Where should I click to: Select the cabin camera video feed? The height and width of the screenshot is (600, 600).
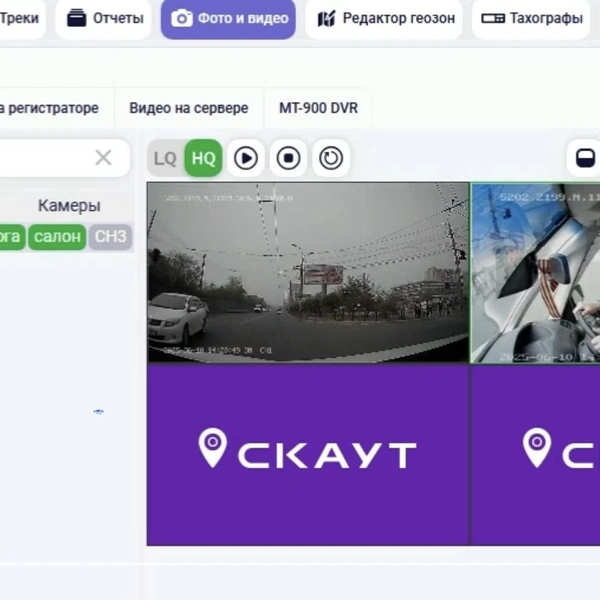click(535, 273)
